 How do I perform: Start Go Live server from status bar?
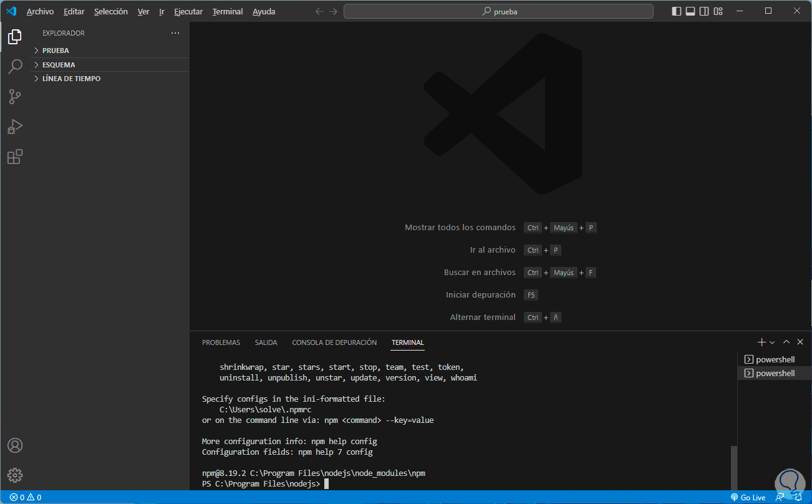pyautogui.click(x=748, y=497)
